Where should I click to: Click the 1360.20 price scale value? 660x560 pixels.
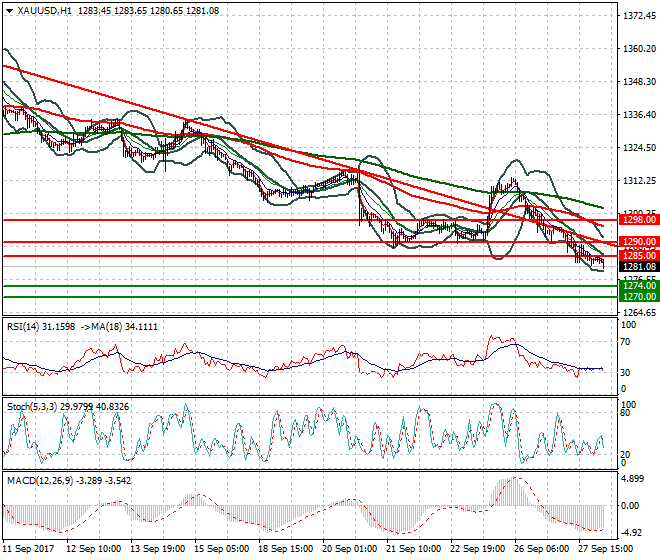[639, 49]
